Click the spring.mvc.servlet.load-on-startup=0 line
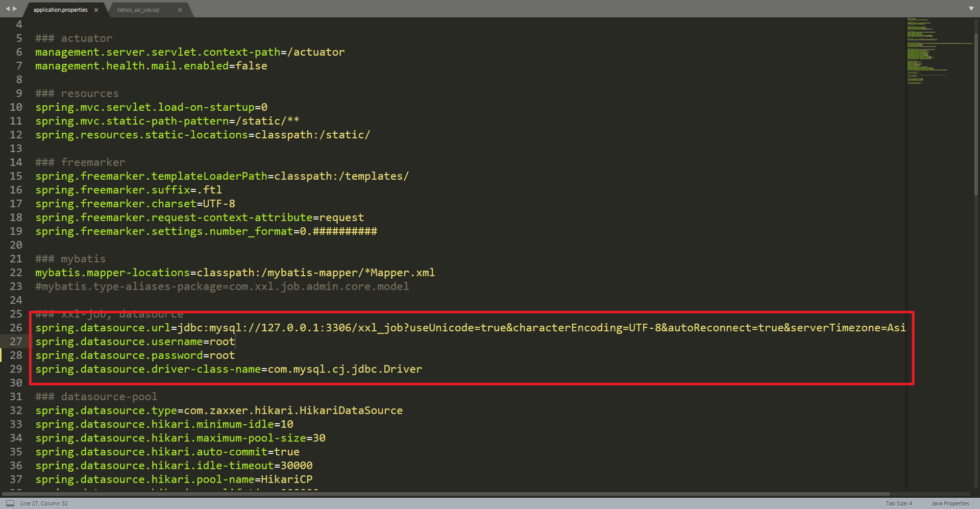The width and height of the screenshot is (980, 509). click(x=151, y=107)
